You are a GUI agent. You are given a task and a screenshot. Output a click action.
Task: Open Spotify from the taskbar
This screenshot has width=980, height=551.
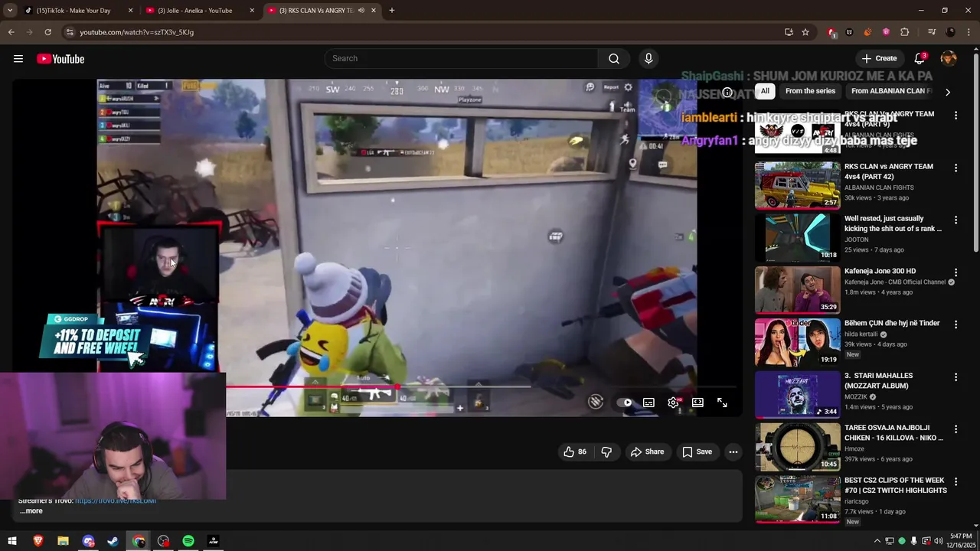[x=188, y=541]
